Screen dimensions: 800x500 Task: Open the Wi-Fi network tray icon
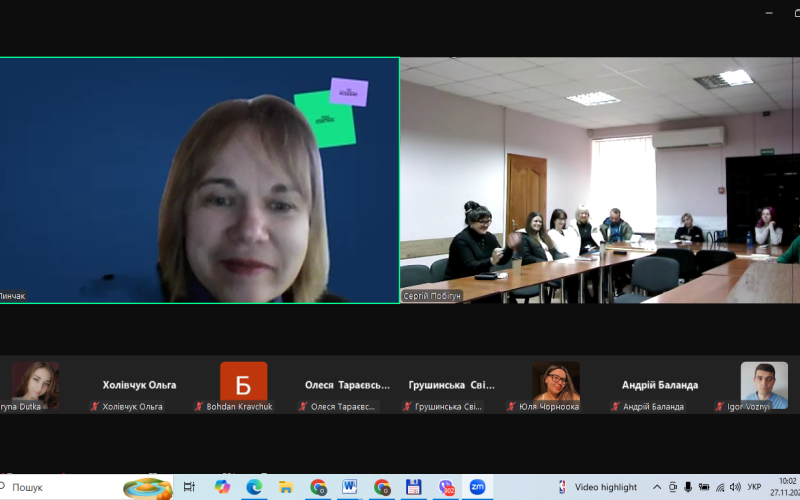click(x=719, y=487)
